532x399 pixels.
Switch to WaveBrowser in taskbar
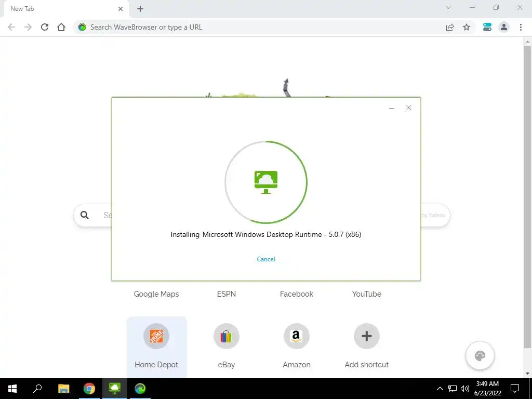tap(140, 389)
